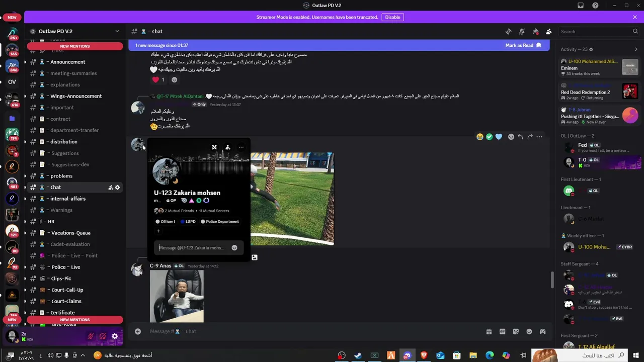Image resolution: width=644 pixels, height=362 pixels.
Task: Open the GIF picker in message bar
Action: pos(502,331)
